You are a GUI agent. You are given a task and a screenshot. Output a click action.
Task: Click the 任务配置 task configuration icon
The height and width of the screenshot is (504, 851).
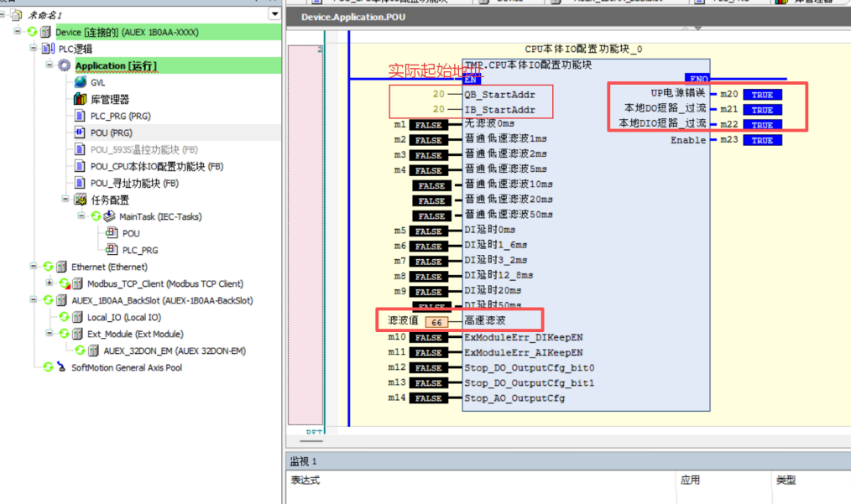click(x=81, y=200)
